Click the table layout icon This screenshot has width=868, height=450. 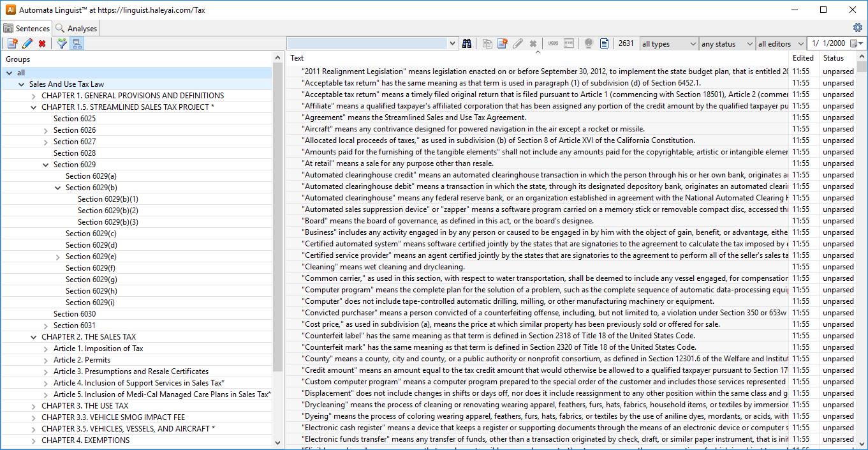(x=569, y=43)
